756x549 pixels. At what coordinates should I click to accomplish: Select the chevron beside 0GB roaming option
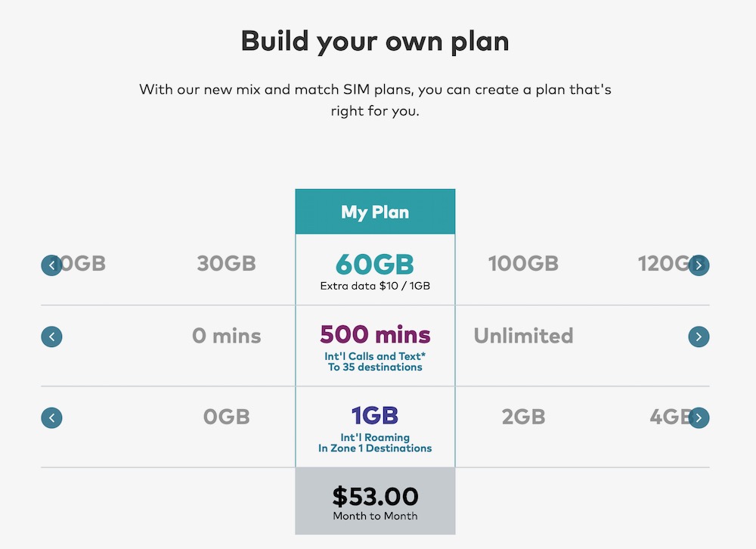coord(51,417)
